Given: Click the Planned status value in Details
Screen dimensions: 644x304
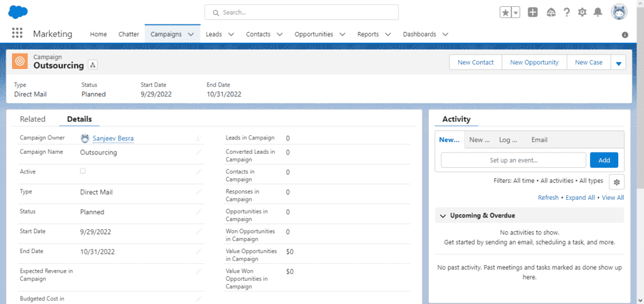Looking at the screenshot, I should (92, 212).
